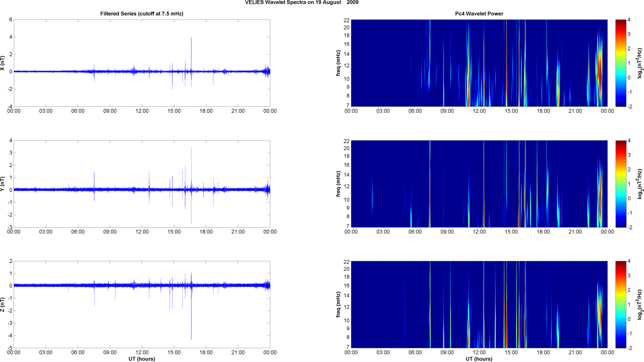This screenshot has height=362, width=644.
Task: Click the 'Z (nT)' y-axis label
Action: (x=3, y=305)
